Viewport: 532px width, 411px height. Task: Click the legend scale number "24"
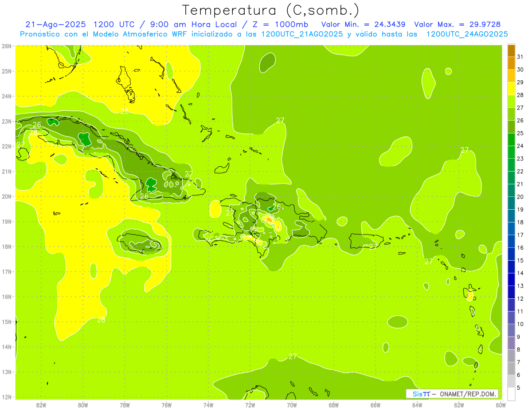tap(520, 146)
